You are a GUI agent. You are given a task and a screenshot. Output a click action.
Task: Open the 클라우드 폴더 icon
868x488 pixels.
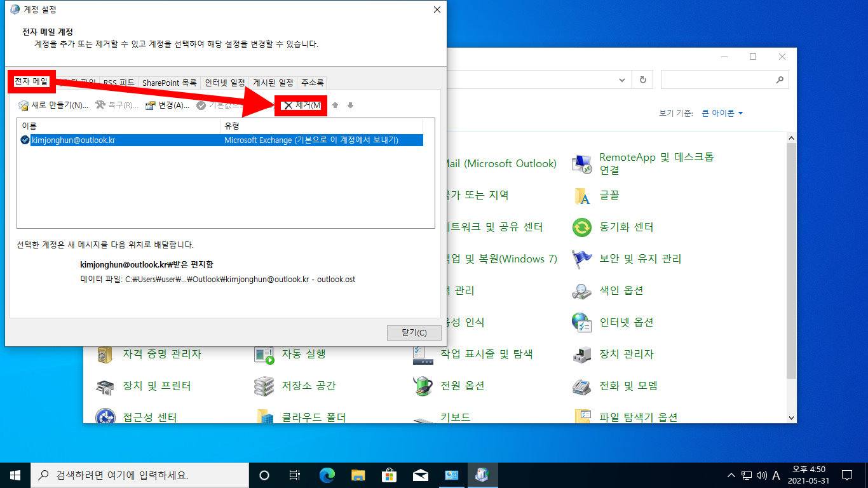point(264,416)
